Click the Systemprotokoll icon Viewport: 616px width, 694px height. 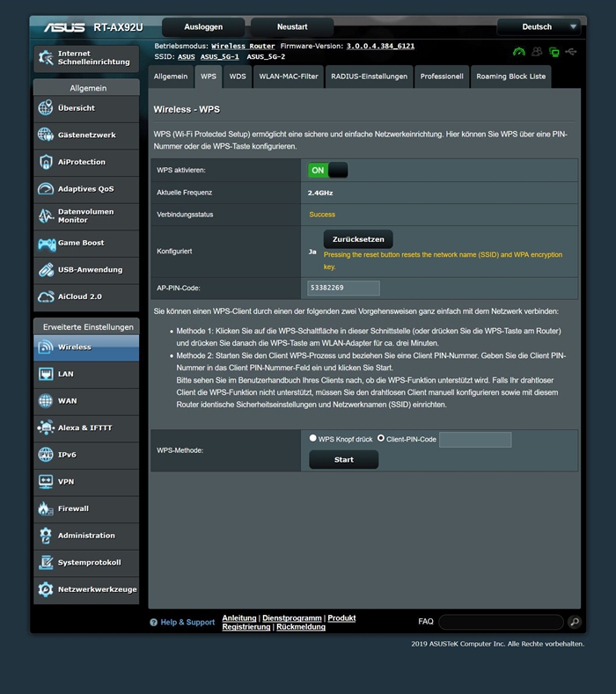[x=46, y=562]
